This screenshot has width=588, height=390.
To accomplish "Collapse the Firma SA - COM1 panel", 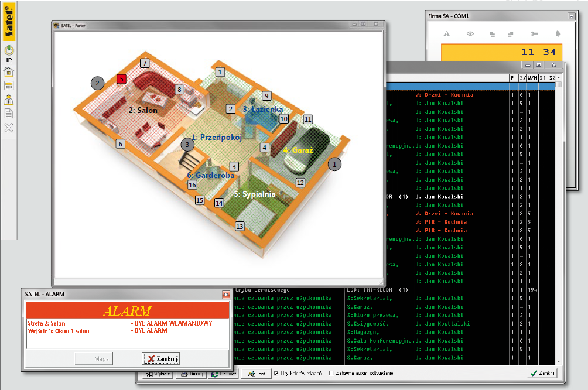I will [571, 16].
